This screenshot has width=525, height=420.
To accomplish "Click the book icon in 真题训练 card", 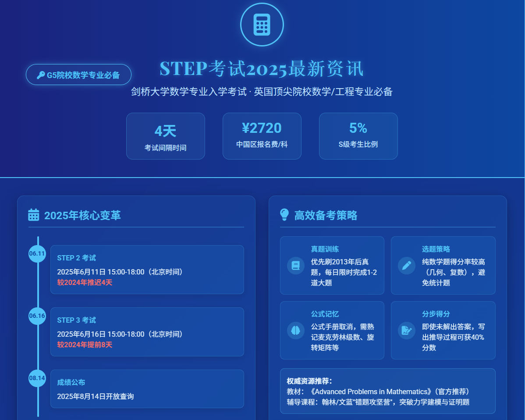I will tap(296, 266).
